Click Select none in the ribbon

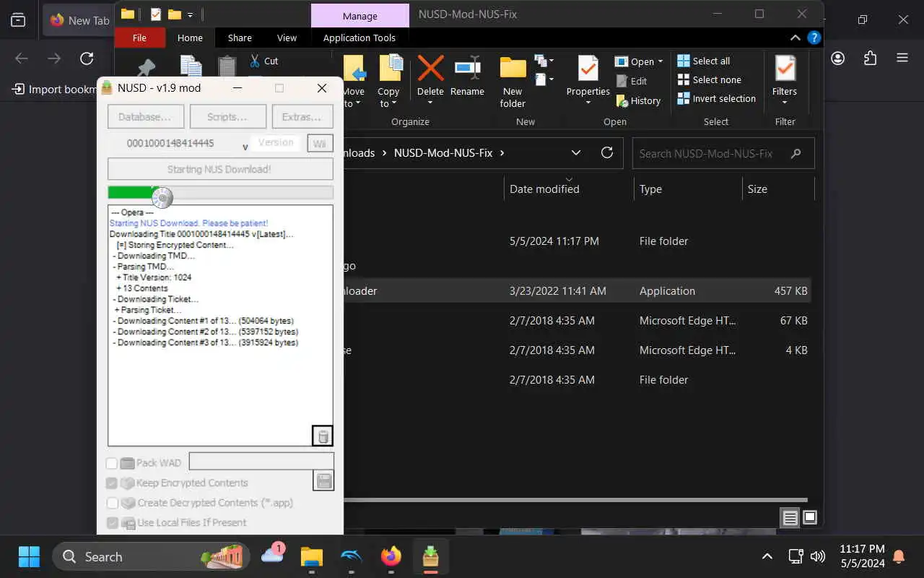pos(710,79)
